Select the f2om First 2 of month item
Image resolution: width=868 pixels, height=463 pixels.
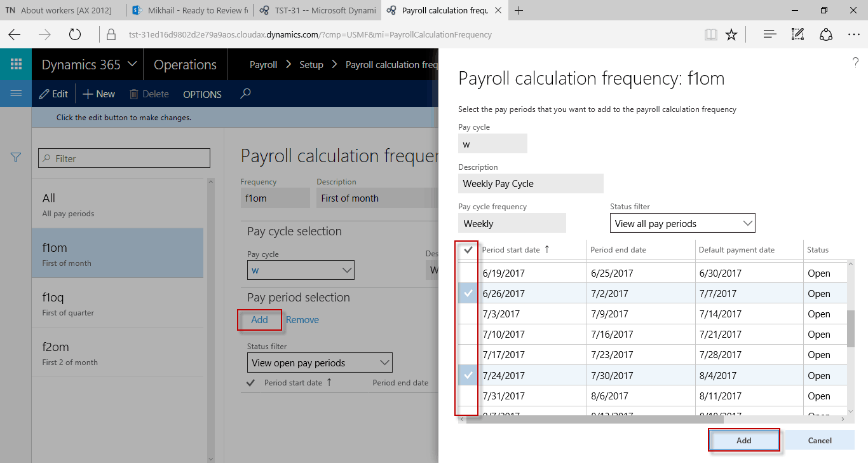coord(118,353)
